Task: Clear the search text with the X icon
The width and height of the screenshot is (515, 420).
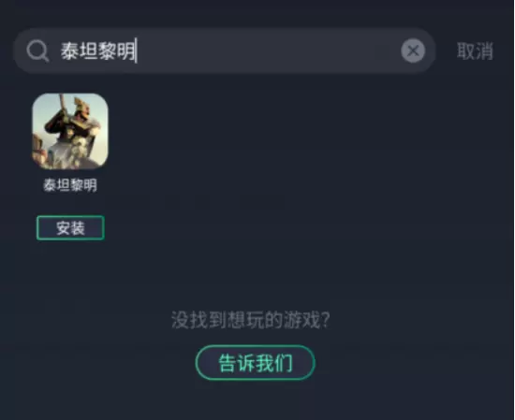Action: (x=413, y=51)
